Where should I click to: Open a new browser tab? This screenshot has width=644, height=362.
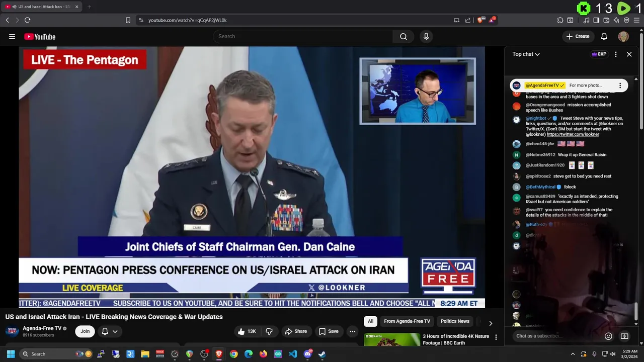click(x=89, y=7)
